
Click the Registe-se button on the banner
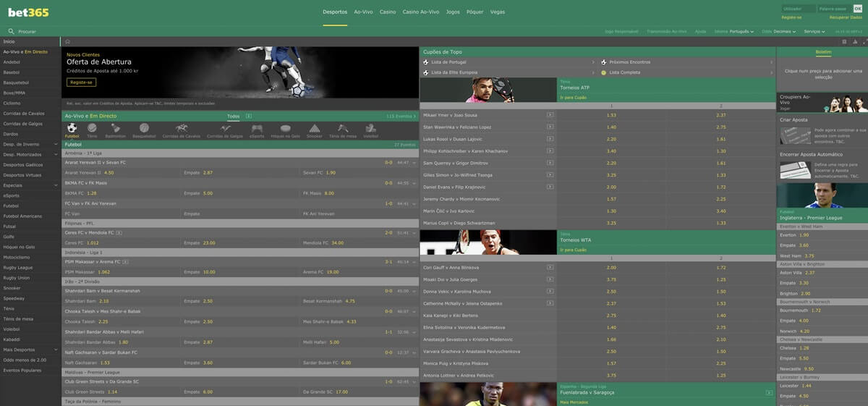click(81, 83)
